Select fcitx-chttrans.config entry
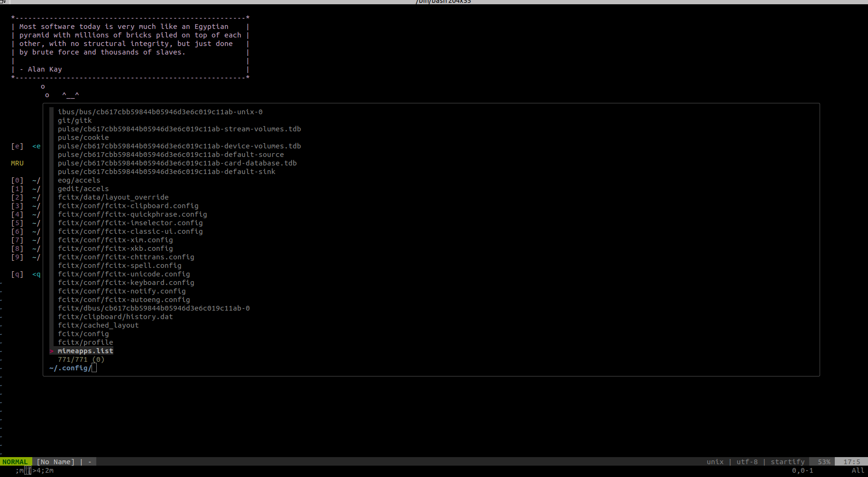The image size is (868, 477). [x=126, y=257]
